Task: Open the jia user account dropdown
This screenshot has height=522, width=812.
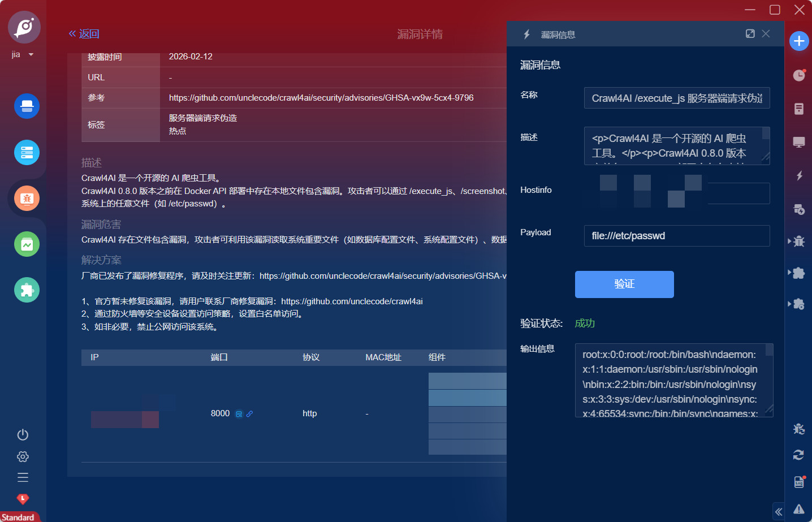Action: pos(23,55)
